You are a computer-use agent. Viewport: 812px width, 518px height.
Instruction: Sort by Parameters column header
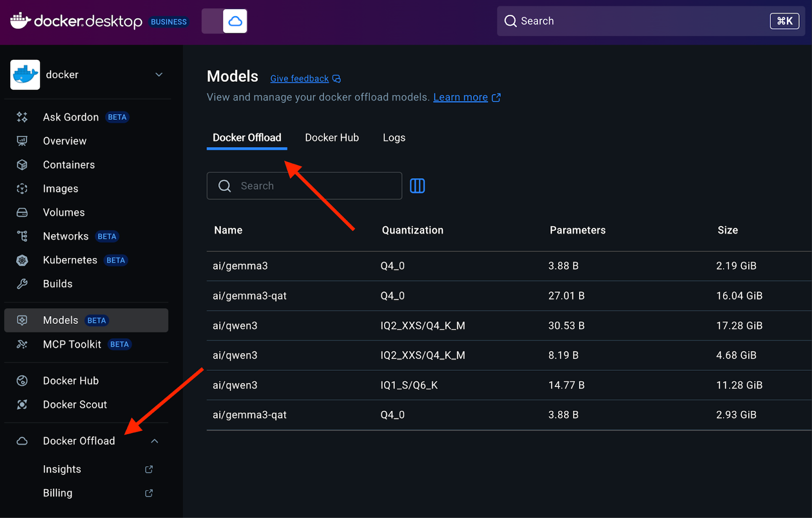click(578, 230)
